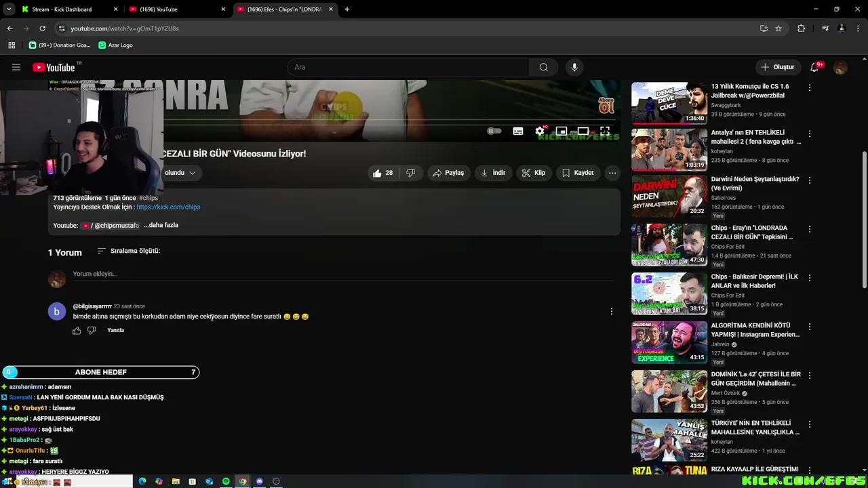The height and width of the screenshot is (488, 868).
Task: Click the İndir download button
Action: coord(493,173)
